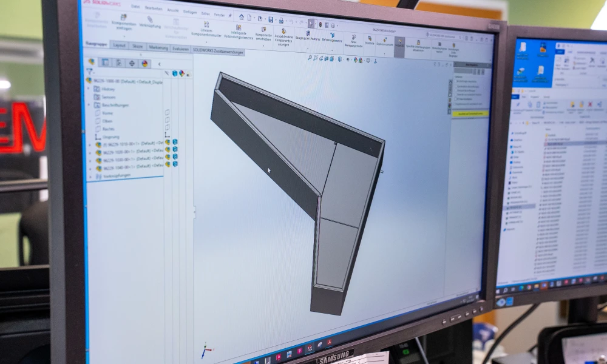Click the Stückliste tool
Viewport: 607px width, 364px height.
pos(370,41)
